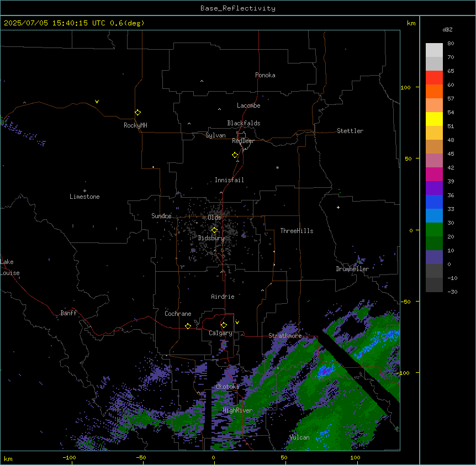Click the -100 tick on bottom axis
The height and width of the screenshot is (465, 476).
point(70,457)
